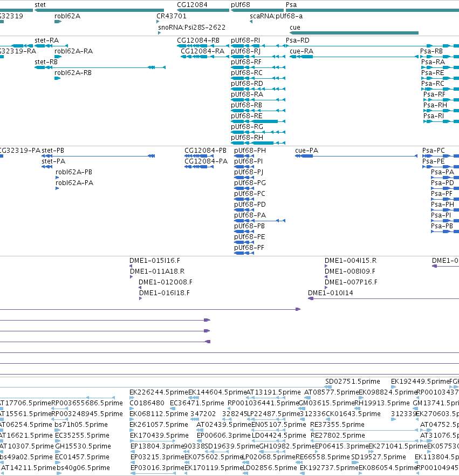Screen dimensions: 459x476
Task: Click the stet-PA protein feature
Action: pyautogui.click(x=47, y=167)
